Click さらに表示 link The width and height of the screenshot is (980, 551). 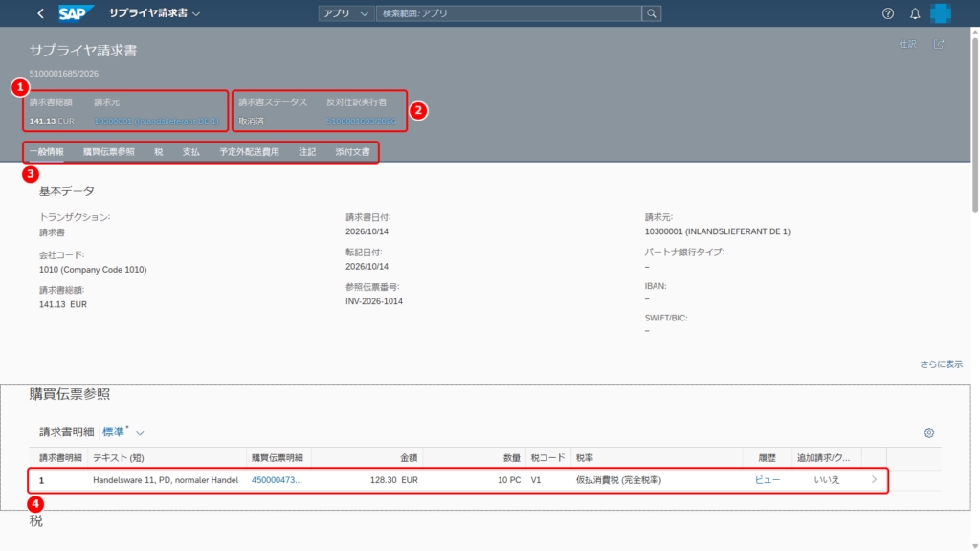941,364
